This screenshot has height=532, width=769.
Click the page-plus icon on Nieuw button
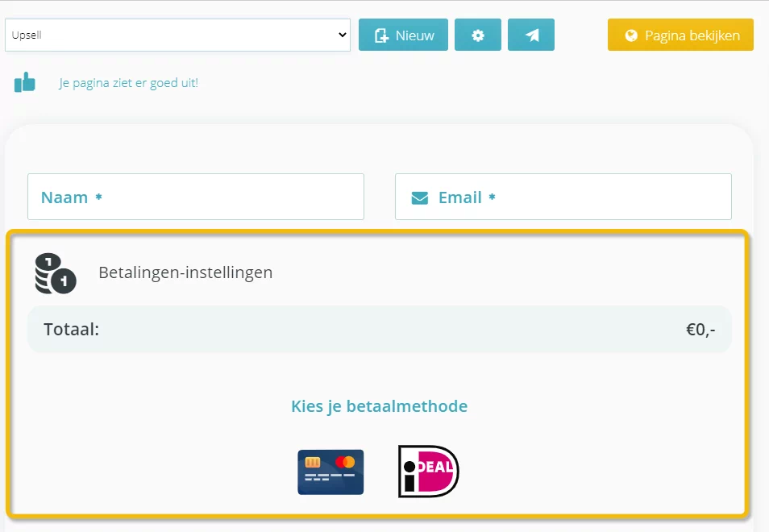point(381,35)
